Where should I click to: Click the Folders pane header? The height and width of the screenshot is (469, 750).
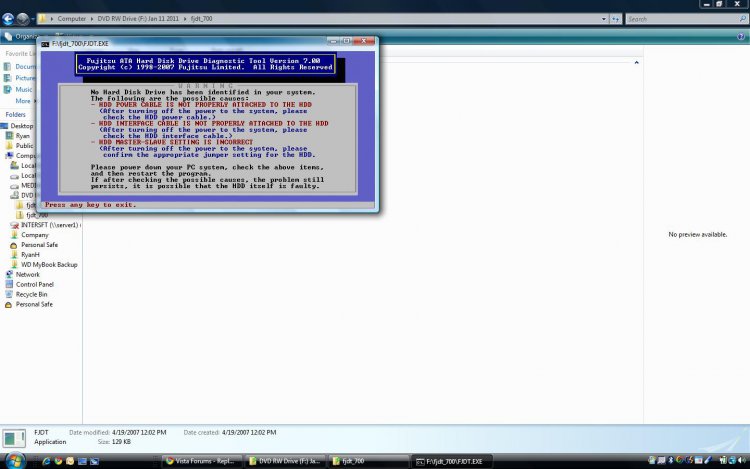[16, 115]
